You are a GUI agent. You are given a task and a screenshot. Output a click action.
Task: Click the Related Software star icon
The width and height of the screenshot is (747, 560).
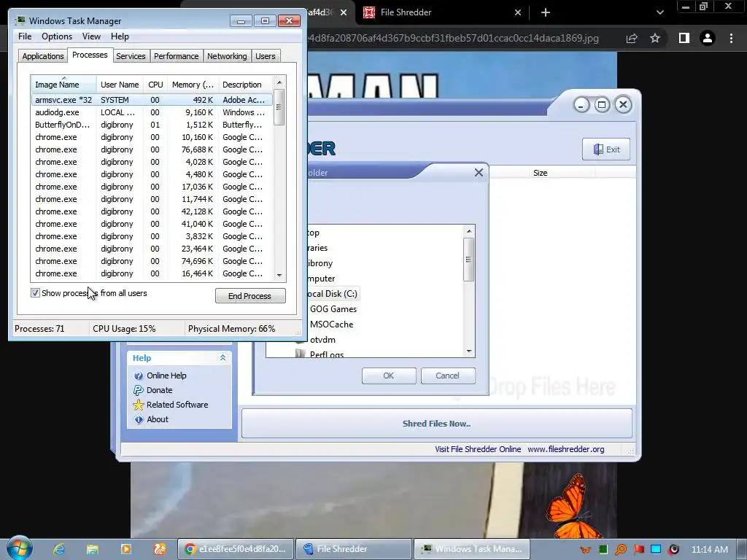[x=138, y=405]
